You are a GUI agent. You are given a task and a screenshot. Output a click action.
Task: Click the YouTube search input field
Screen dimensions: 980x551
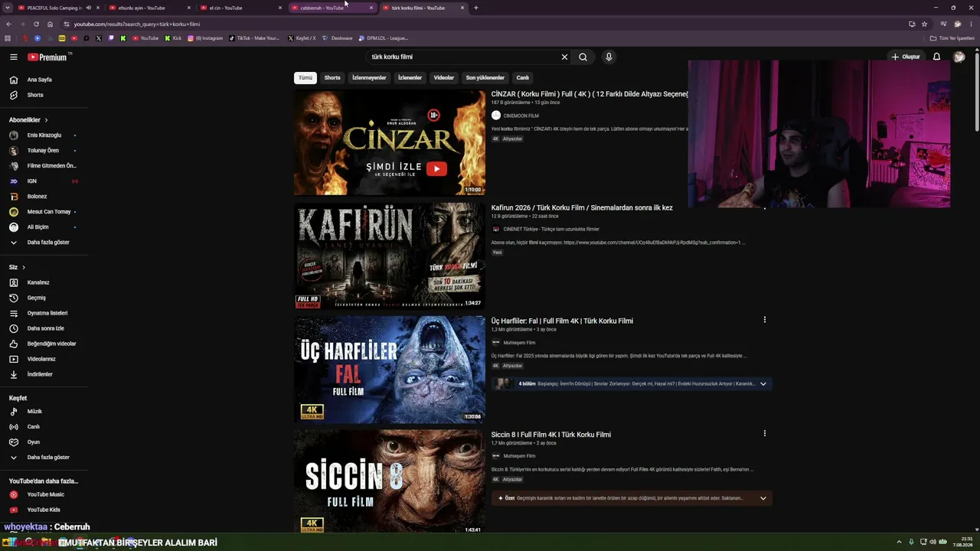[x=463, y=57]
